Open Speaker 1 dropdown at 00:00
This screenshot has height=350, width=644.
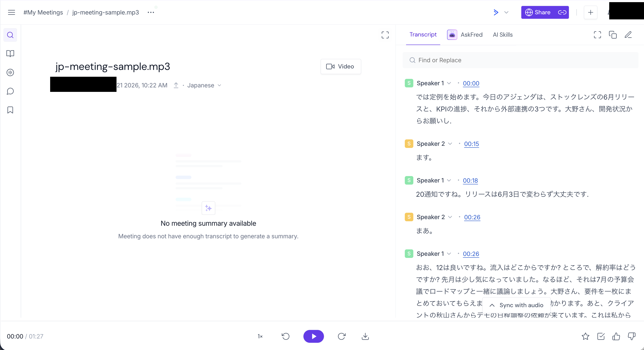(x=449, y=83)
